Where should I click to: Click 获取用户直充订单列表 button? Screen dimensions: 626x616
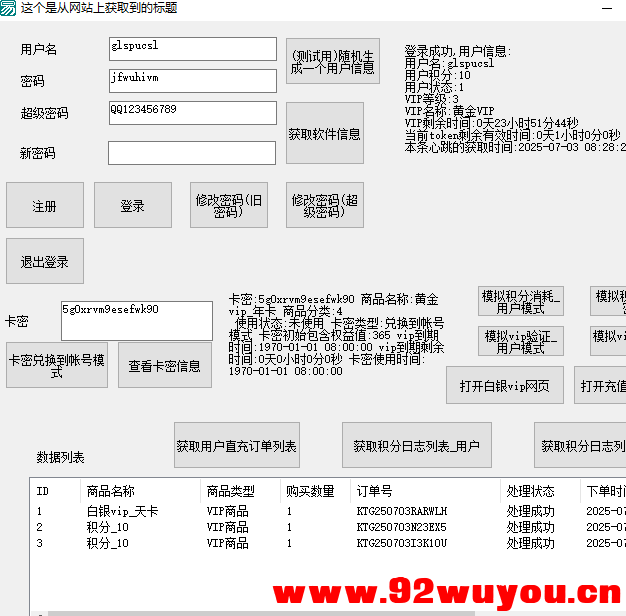point(237,445)
